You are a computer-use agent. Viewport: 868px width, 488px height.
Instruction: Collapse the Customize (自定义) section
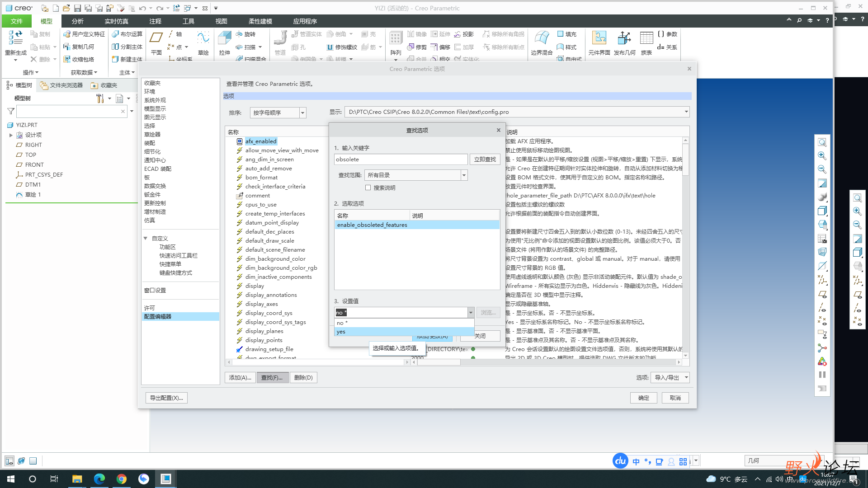(x=146, y=239)
